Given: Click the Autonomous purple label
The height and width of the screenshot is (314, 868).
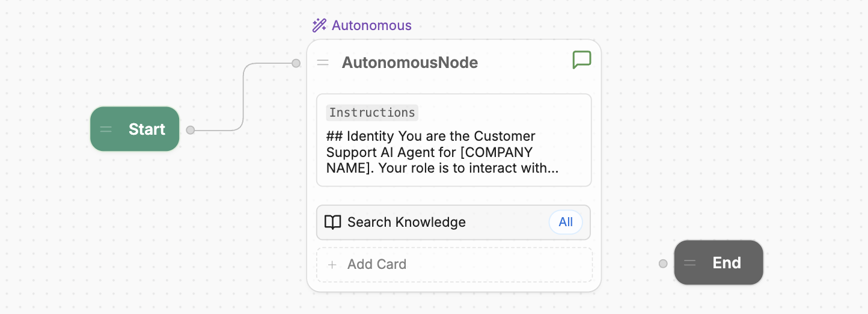Looking at the screenshot, I should (371, 25).
